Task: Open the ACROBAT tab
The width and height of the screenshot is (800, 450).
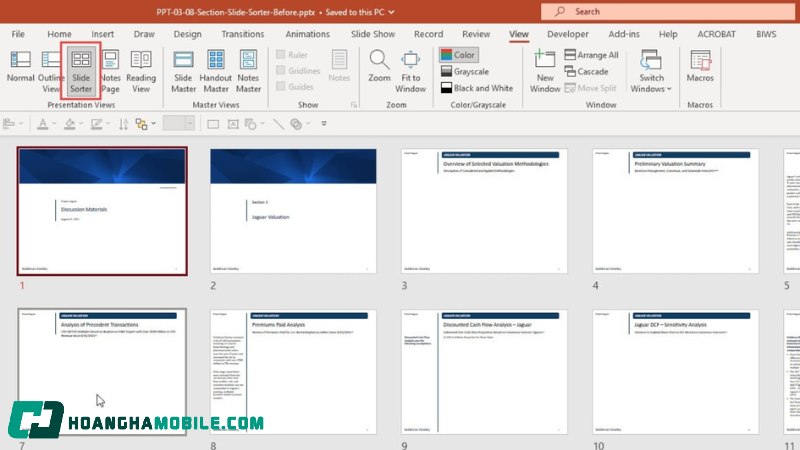Action: 716,34
